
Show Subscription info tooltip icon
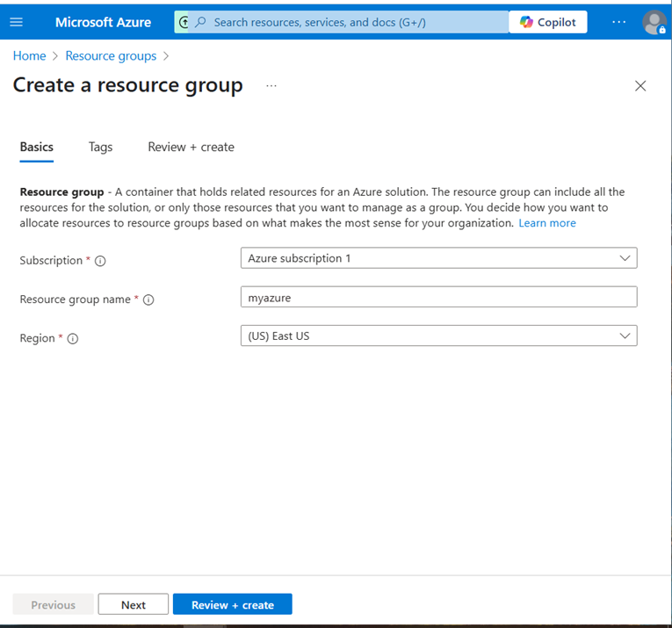coord(100,261)
